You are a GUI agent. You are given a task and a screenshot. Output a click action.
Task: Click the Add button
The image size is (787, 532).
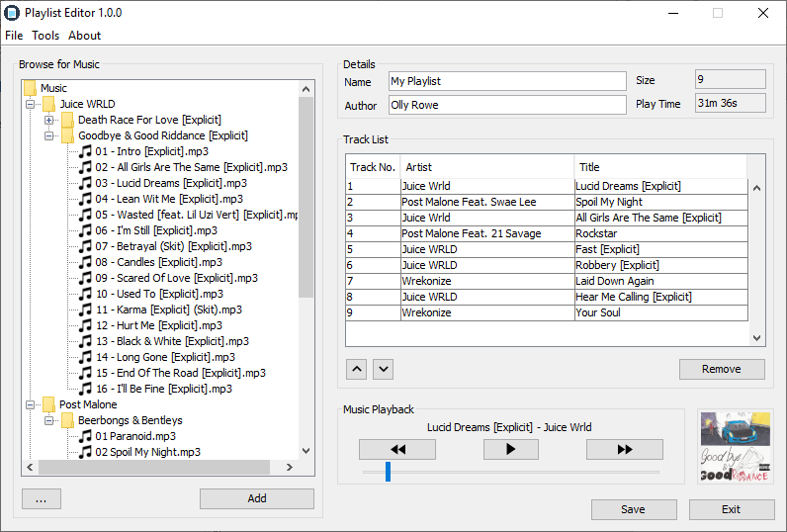[x=257, y=499]
